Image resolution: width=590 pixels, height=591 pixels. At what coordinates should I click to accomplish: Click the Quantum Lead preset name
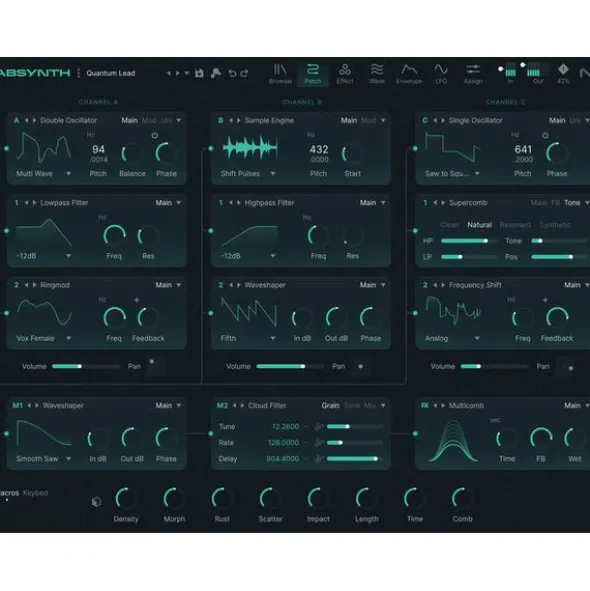pos(111,73)
